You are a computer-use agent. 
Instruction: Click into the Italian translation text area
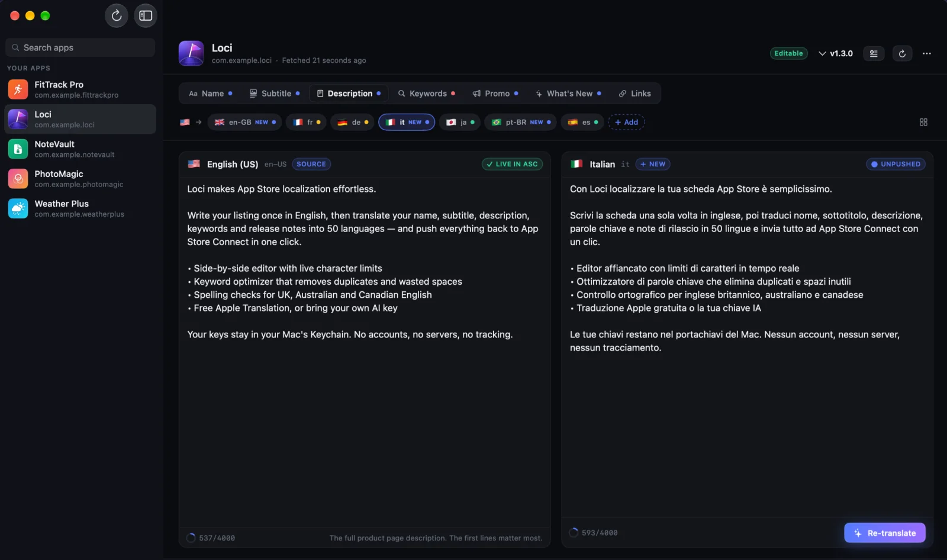pos(747,347)
